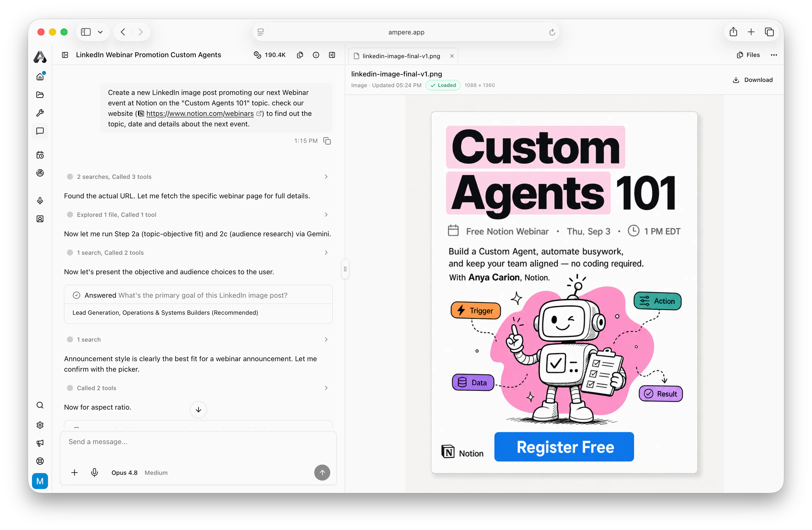This screenshot has width=812, height=530.
Task: Open the M user avatar
Action: pyautogui.click(x=40, y=481)
